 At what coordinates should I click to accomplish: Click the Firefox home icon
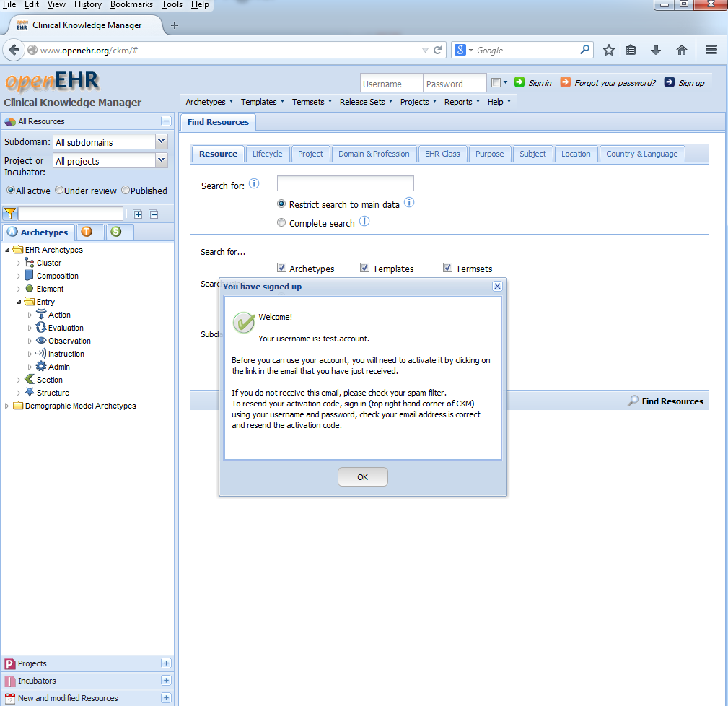[681, 50]
